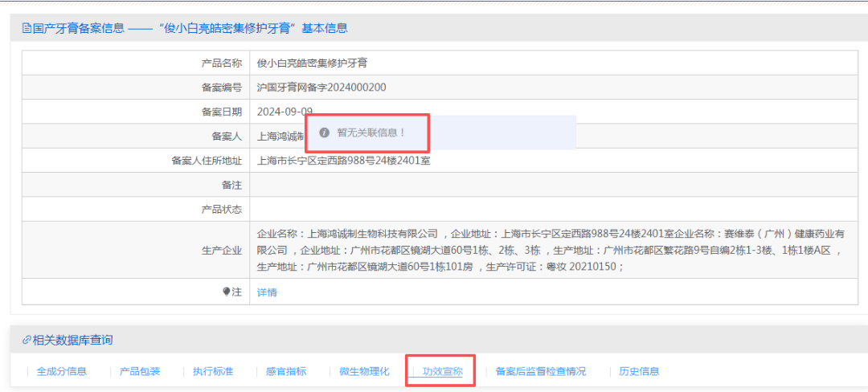The image size is (868, 392).
Task: Click the chain-link icon before 相关数据库查询
Action: tap(27, 341)
